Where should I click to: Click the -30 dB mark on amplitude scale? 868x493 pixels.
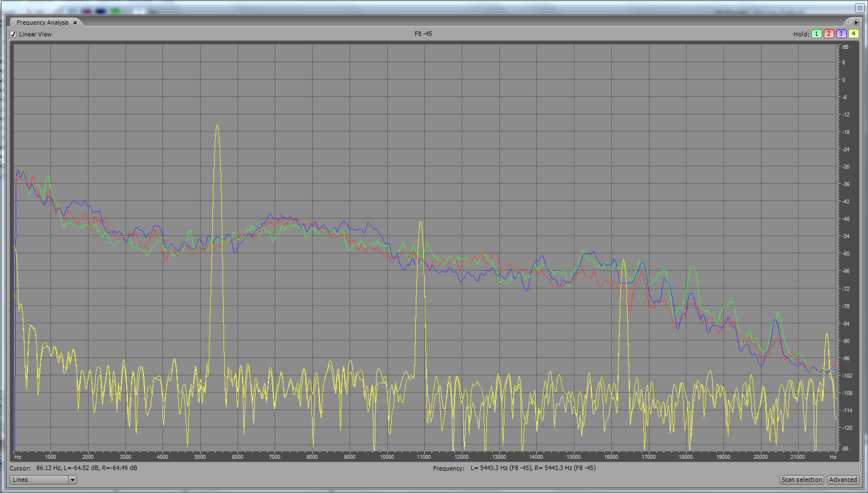pyautogui.click(x=846, y=167)
